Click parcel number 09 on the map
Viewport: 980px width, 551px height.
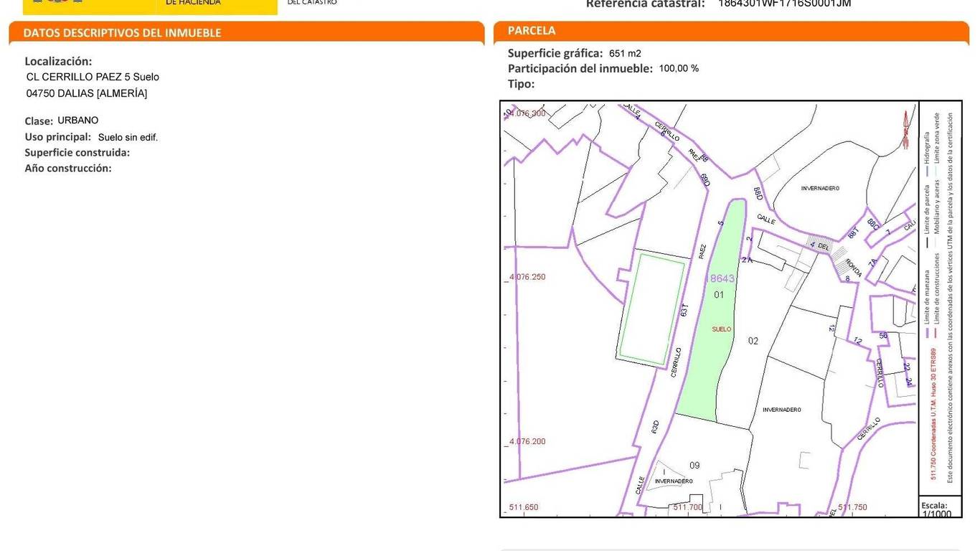click(x=694, y=466)
